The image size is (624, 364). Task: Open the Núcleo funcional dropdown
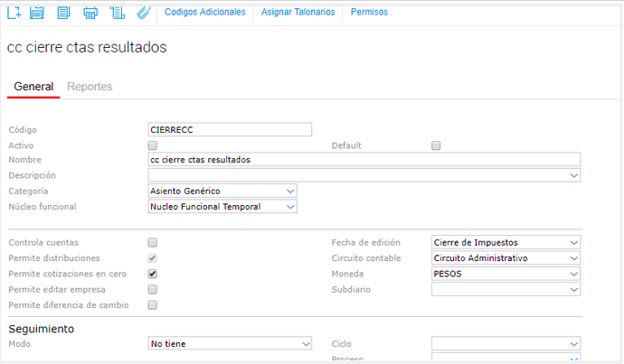(x=222, y=207)
